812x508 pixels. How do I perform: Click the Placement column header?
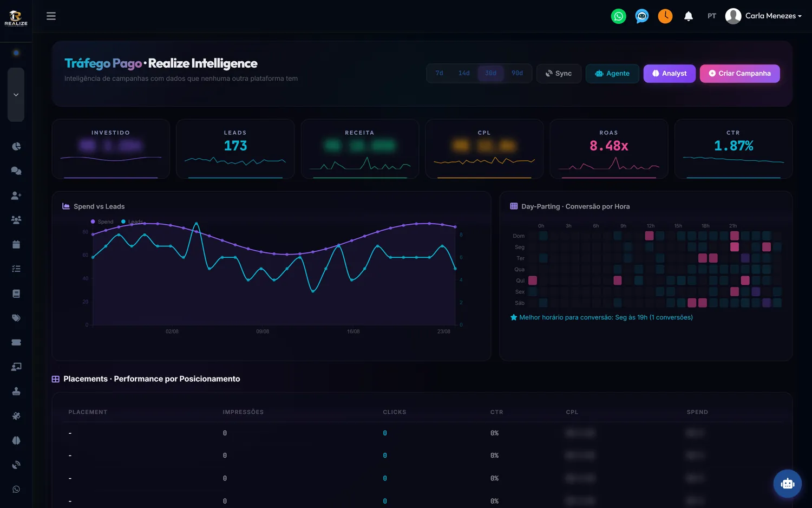[88, 412]
